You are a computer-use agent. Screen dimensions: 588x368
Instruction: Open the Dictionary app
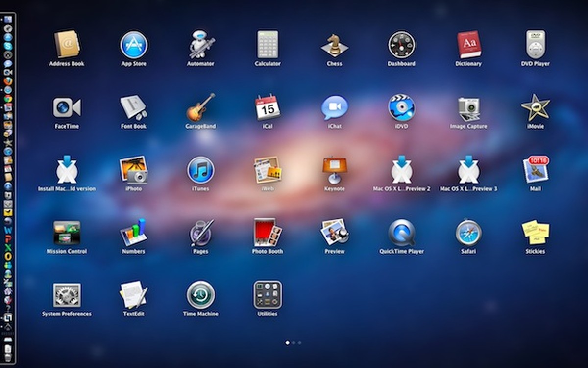(x=468, y=45)
